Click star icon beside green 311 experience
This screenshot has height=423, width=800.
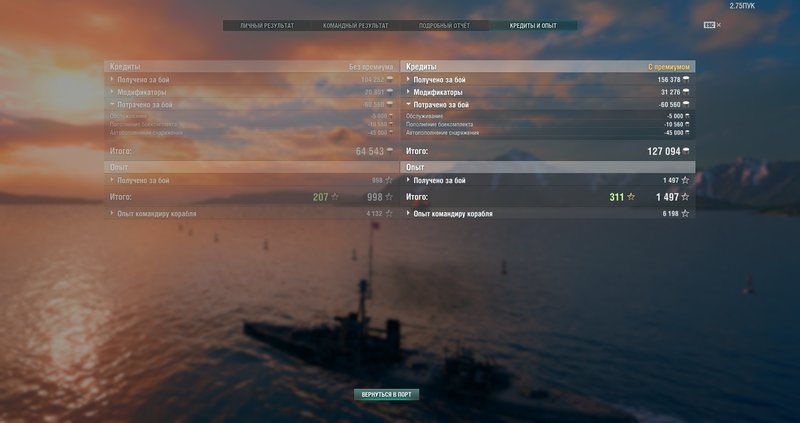point(631,196)
